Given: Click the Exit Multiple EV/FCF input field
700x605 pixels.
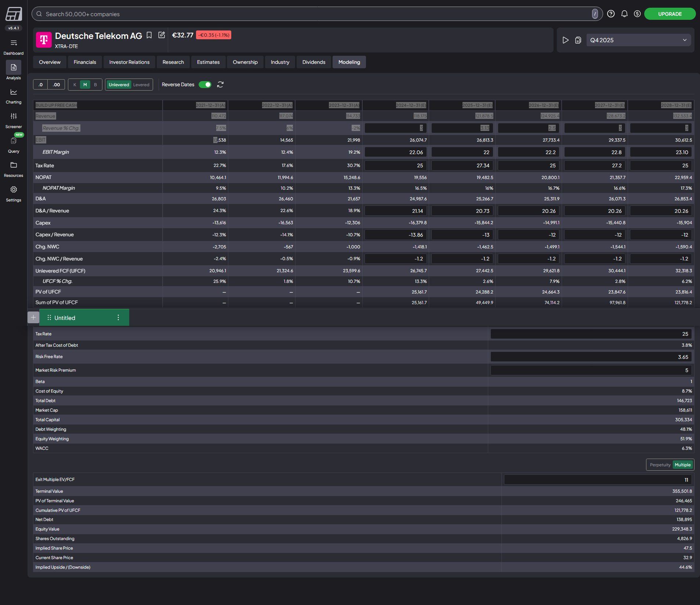Looking at the screenshot, I should pos(597,480).
